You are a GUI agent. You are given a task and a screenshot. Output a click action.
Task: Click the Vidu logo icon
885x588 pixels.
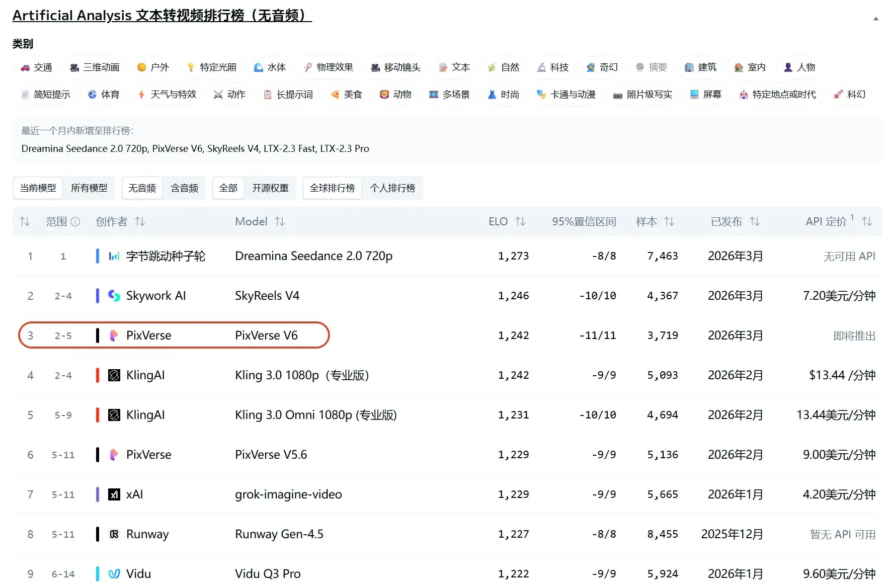coord(114,574)
